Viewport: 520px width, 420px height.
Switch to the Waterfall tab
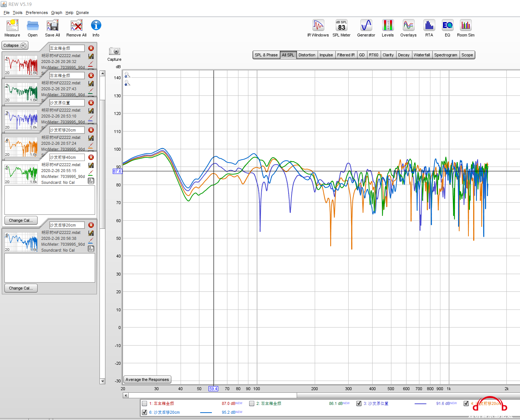pyautogui.click(x=422, y=55)
